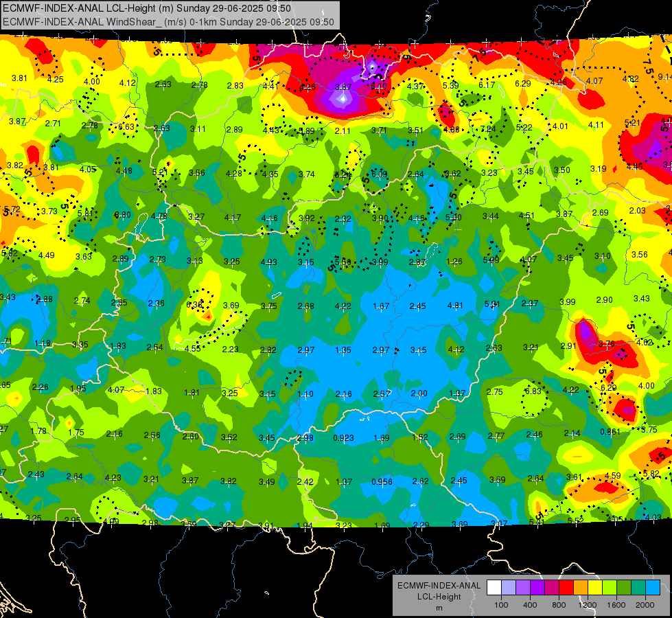
Task: Click the dark green legend swatch
Action: click(624, 588)
